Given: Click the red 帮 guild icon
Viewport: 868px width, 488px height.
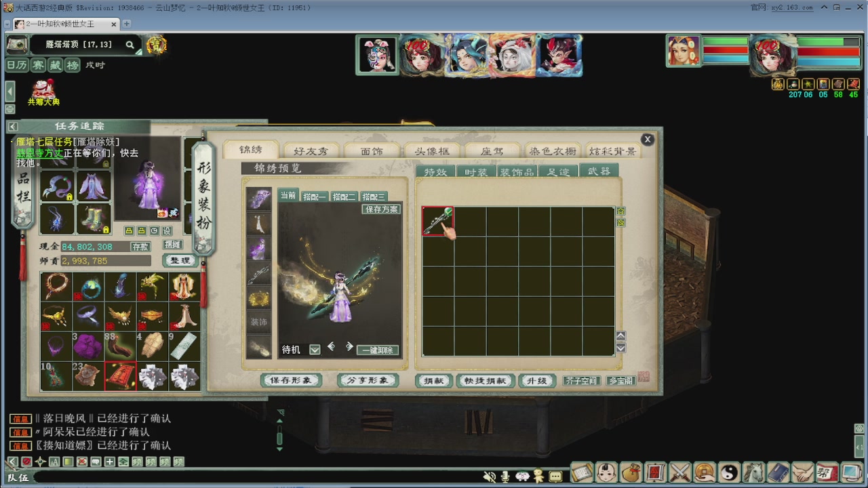Looking at the screenshot, I should (826, 472).
